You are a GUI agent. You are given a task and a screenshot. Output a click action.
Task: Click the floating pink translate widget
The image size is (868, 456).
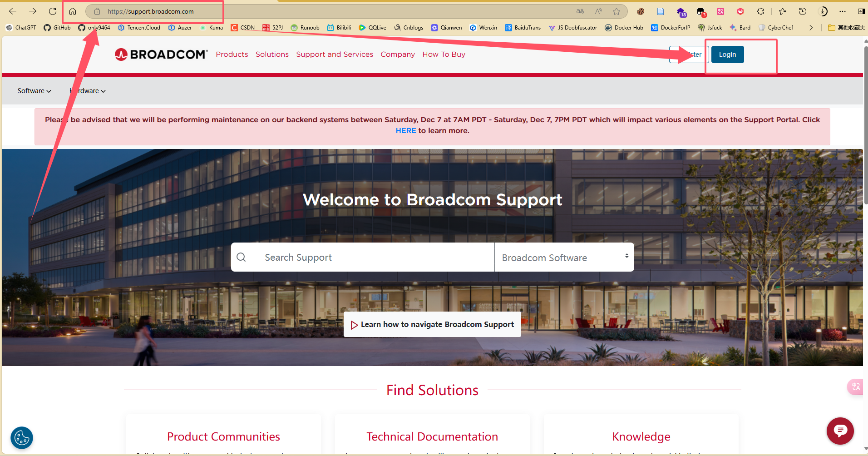[855, 387]
